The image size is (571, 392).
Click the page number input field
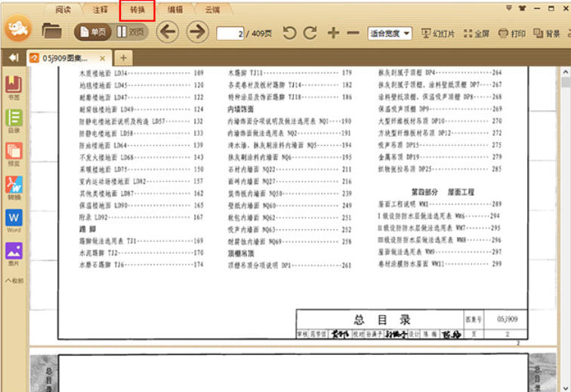(229, 33)
